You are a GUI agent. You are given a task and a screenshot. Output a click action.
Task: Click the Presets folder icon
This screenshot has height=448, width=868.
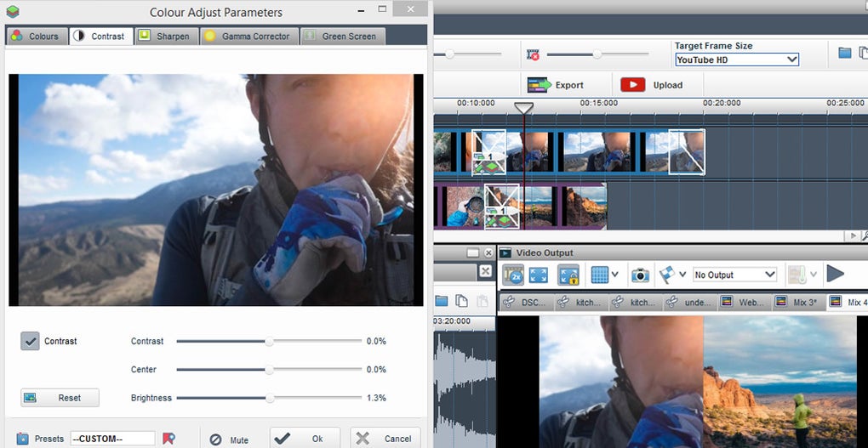coord(23,439)
